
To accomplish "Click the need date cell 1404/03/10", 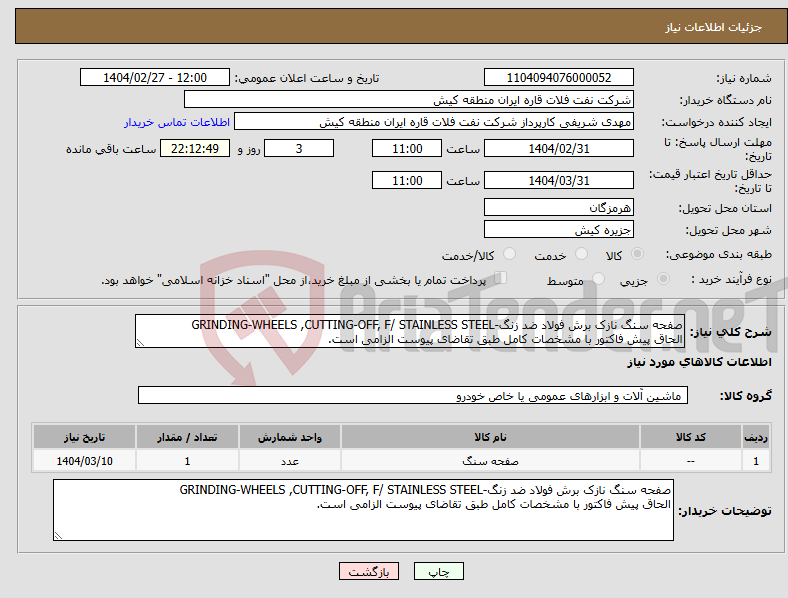I will [84, 461].
